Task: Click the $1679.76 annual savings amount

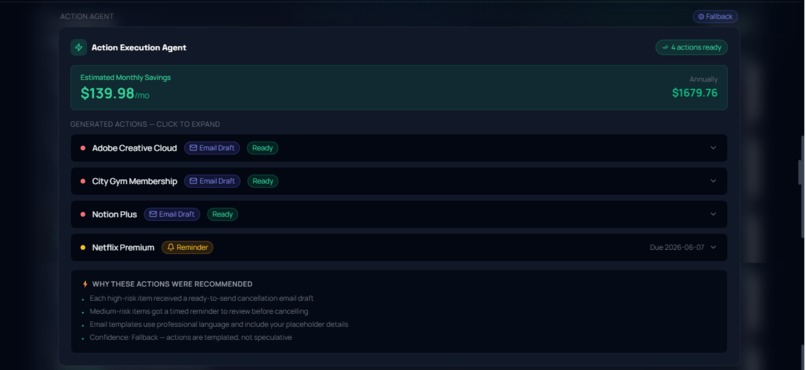Action: pos(694,93)
